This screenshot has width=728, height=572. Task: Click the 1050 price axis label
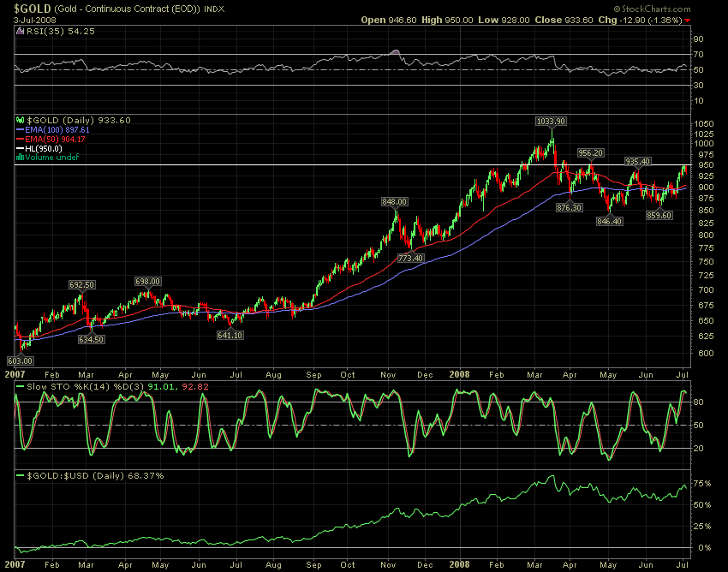[x=704, y=124]
